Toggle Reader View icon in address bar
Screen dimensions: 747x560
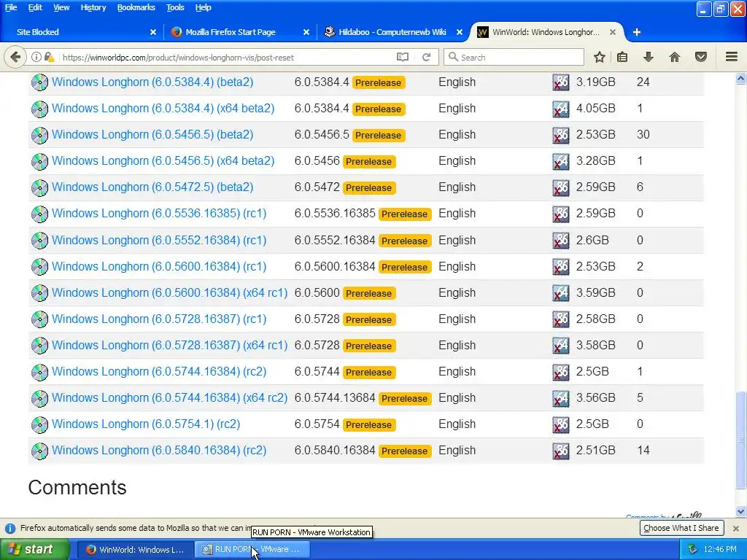click(x=403, y=57)
